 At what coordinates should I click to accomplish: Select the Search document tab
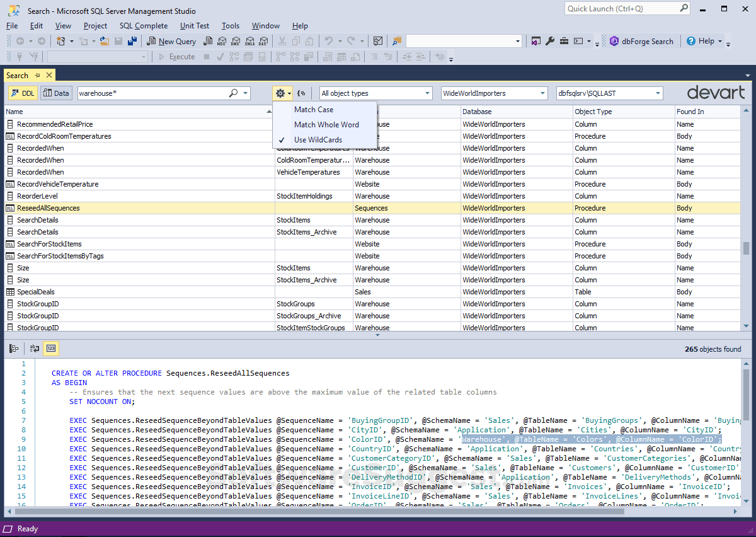tap(18, 75)
